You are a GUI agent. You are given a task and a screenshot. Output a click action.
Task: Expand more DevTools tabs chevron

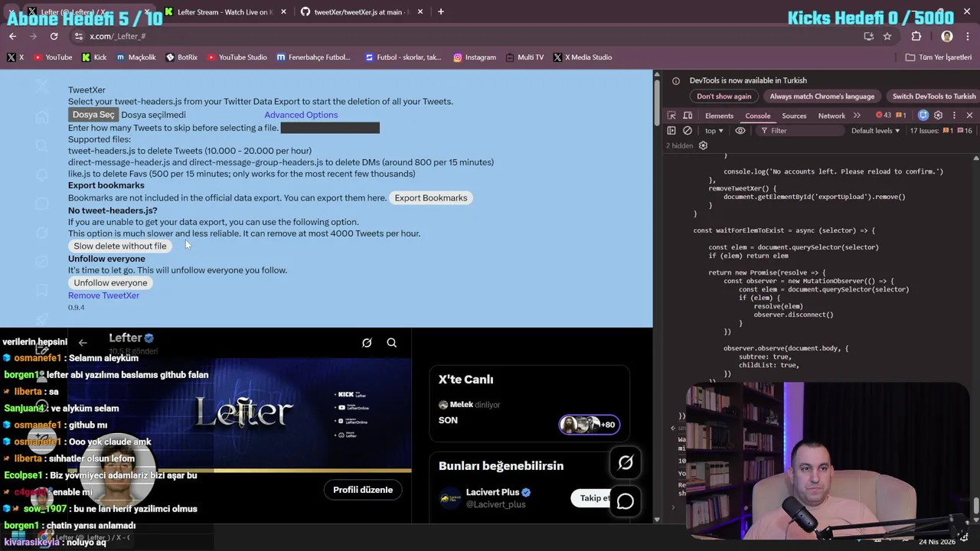tap(857, 116)
